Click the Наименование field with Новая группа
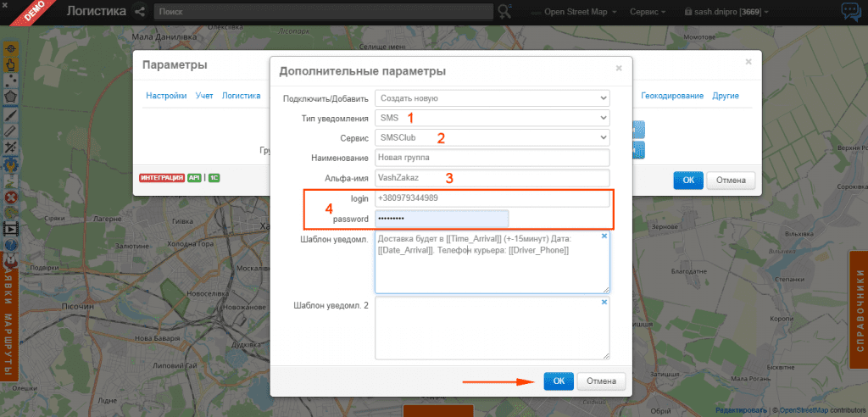The width and height of the screenshot is (868, 417). (492, 158)
